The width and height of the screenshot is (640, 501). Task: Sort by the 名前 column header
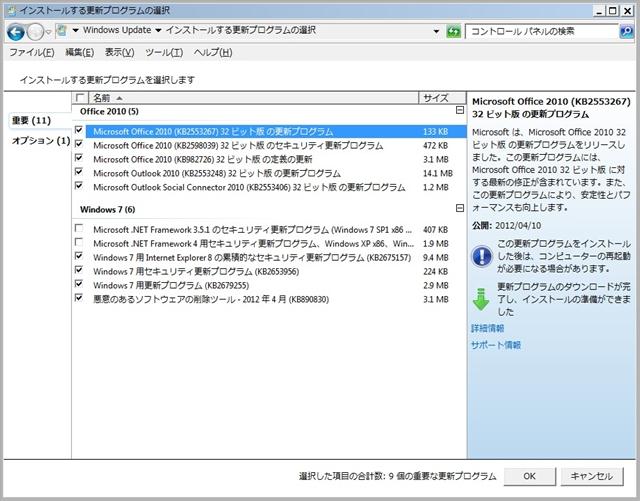(253, 98)
